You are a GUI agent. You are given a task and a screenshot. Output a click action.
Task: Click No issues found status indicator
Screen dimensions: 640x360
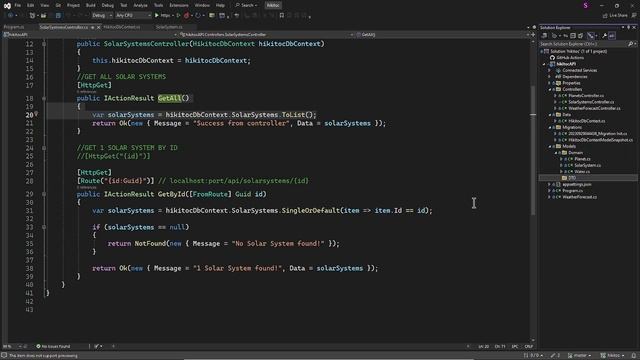[53, 346]
